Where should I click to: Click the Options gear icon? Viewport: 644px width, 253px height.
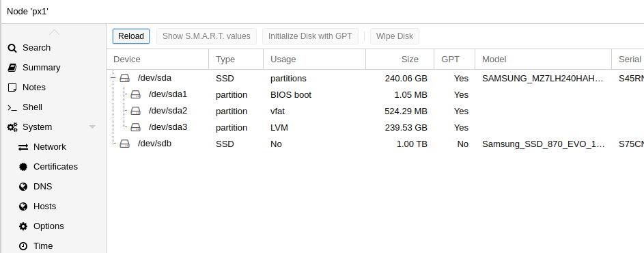tap(23, 226)
